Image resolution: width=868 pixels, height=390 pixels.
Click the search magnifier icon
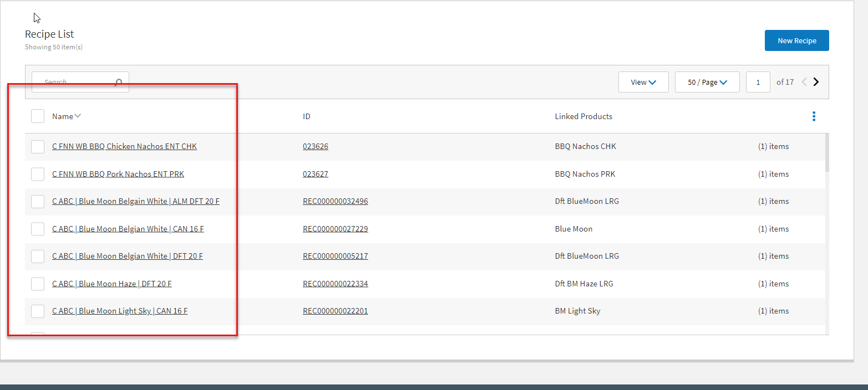pyautogui.click(x=118, y=83)
